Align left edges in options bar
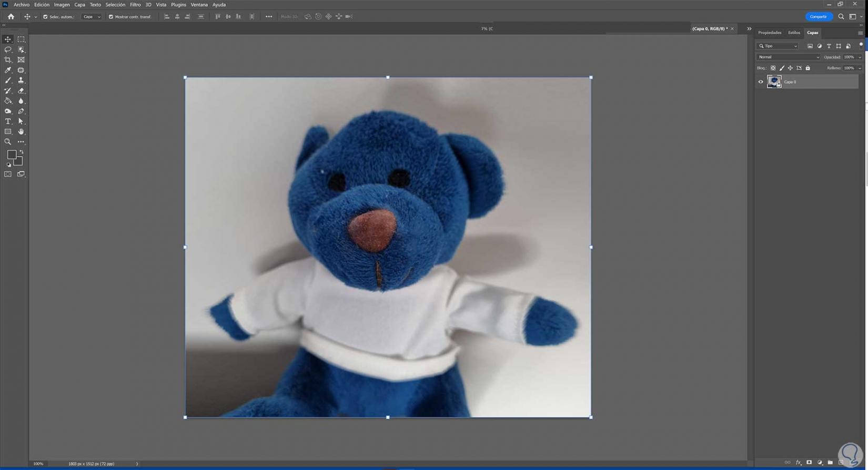Screen dimensions: 868x470 (167, 17)
